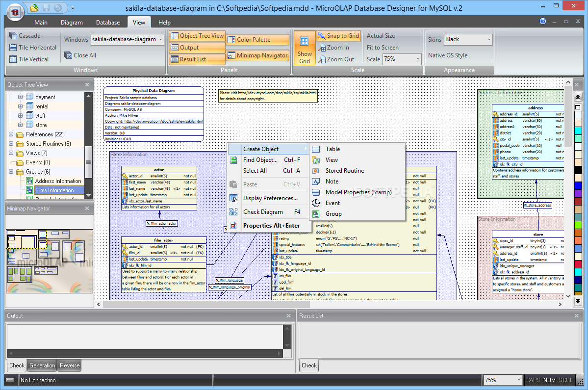
Task: Click Fit to Screen
Action: [x=383, y=48]
